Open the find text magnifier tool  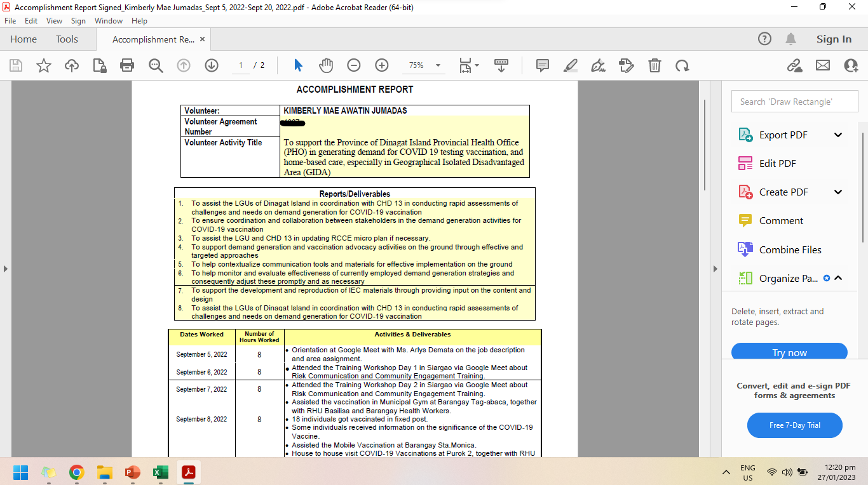pyautogui.click(x=156, y=65)
